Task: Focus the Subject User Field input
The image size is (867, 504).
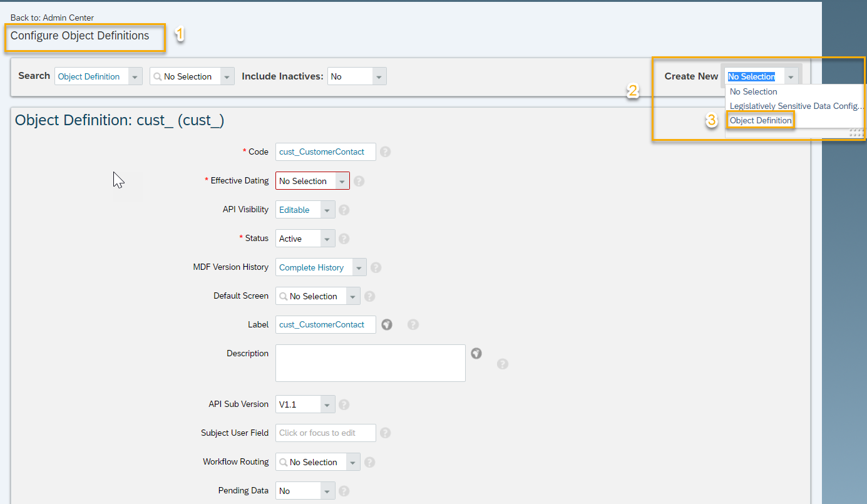Action: (x=326, y=433)
